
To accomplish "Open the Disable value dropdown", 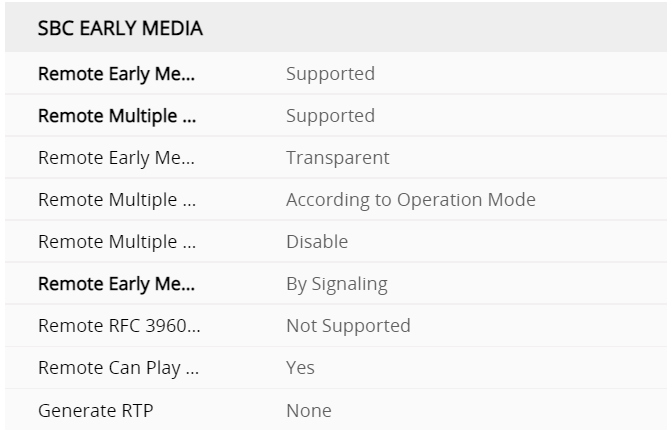I will tap(316, 242).
